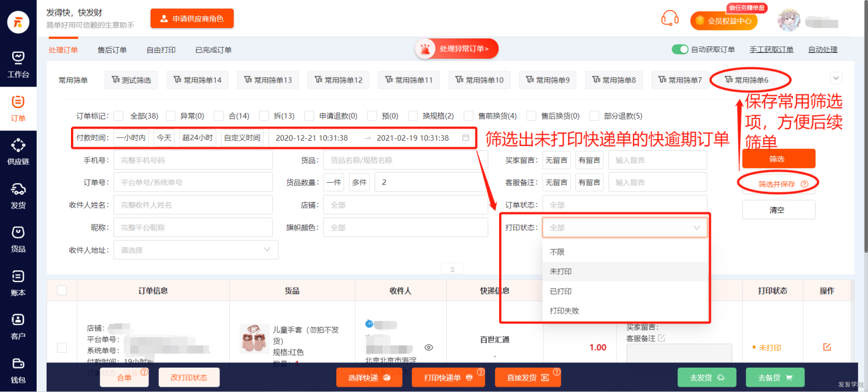Click the orange 筛选 button

(x=778, y=158)
